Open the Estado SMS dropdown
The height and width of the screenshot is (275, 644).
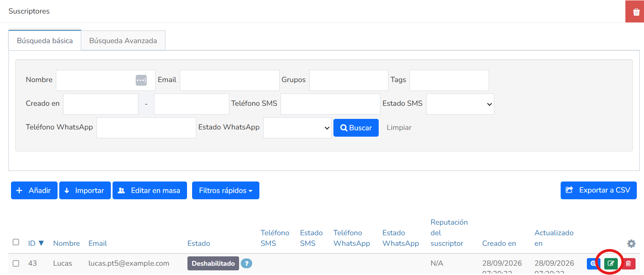(x=460, y=104)
